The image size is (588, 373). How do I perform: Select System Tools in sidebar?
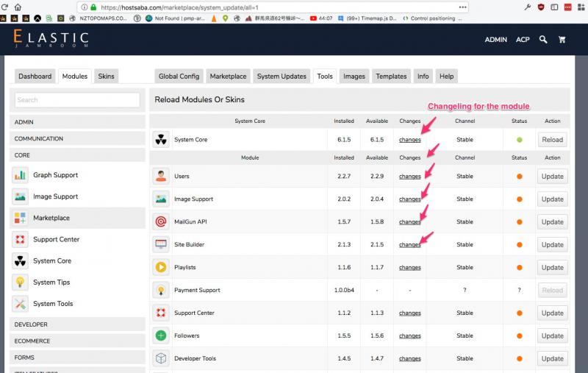coord(53,303)
